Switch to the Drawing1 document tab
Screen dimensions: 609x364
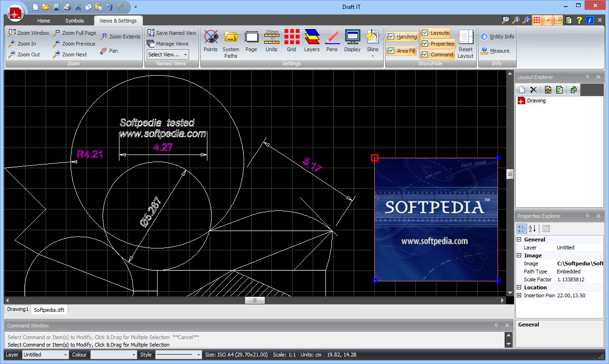coord(18,310)
